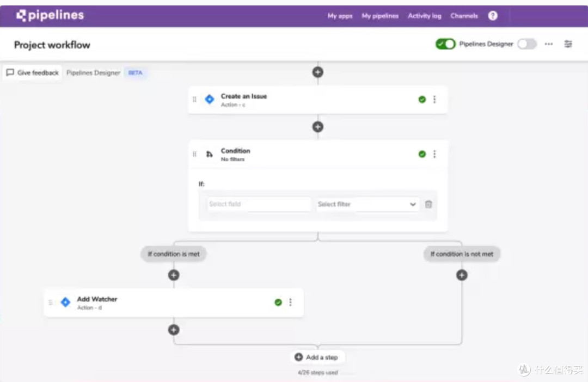The width and height of the screenshot is (588, 382).
Task: Click the If condition is not met label
Action: click(462, 254)
